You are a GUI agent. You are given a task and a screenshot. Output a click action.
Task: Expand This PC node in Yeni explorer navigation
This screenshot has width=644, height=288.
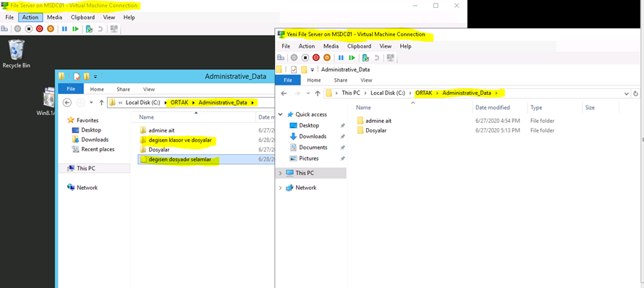tap(280, 174)
